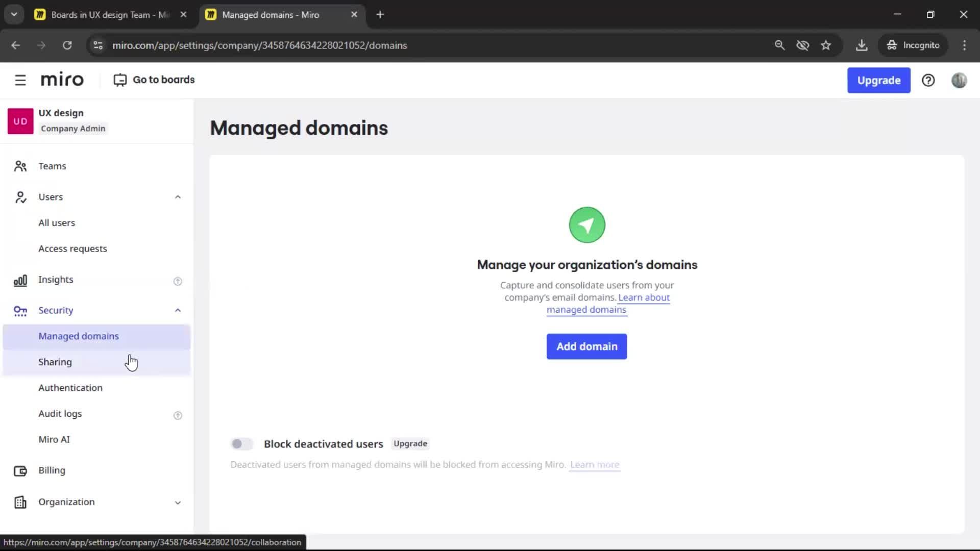The width and height of the screenshot is (980, 551).
Task: Click Upgrade badge beside Block deactivated users
Action: (x=410, y=444)
